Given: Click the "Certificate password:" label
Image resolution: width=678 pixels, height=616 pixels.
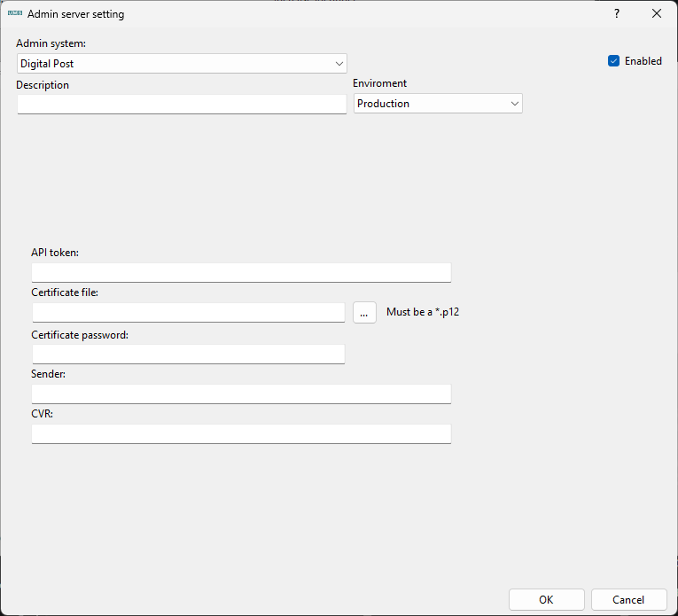Looking at the screenshot, I should [80, 335].
